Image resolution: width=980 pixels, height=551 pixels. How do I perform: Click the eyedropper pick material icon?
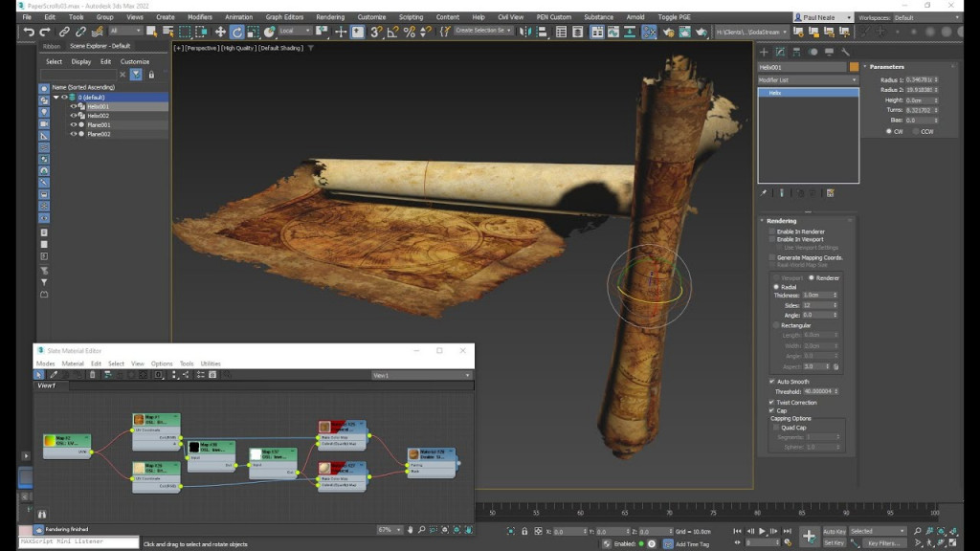(x=54, y=374)
